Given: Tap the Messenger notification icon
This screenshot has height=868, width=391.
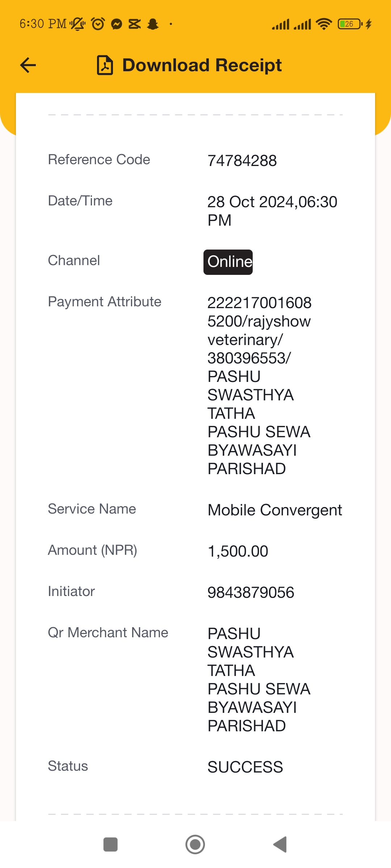Looking at the screenshot, I should pos(117,24).
